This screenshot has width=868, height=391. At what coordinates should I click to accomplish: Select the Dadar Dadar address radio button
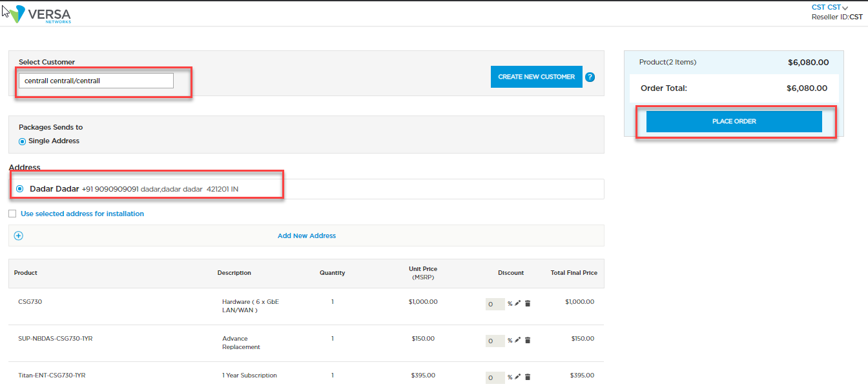[20, 189]
